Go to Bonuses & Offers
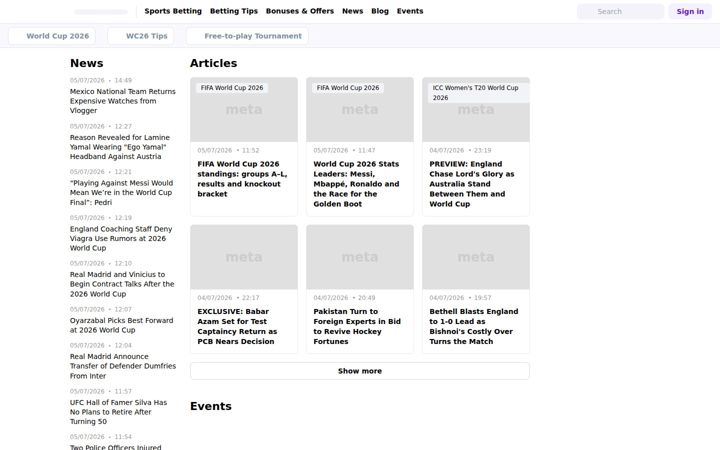This screenshot has width=720, height=450. coord(300,11)
